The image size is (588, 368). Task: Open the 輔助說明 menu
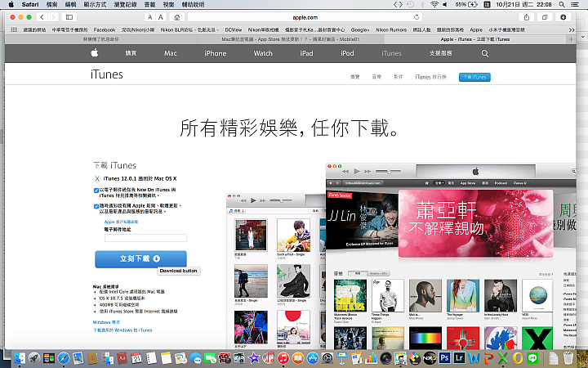click(193, 5)
